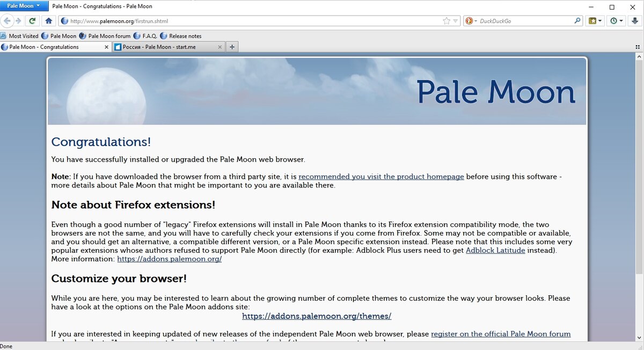Open the Release notes bookmark
This screenshot has height=350, width=644.
(181, 36)
